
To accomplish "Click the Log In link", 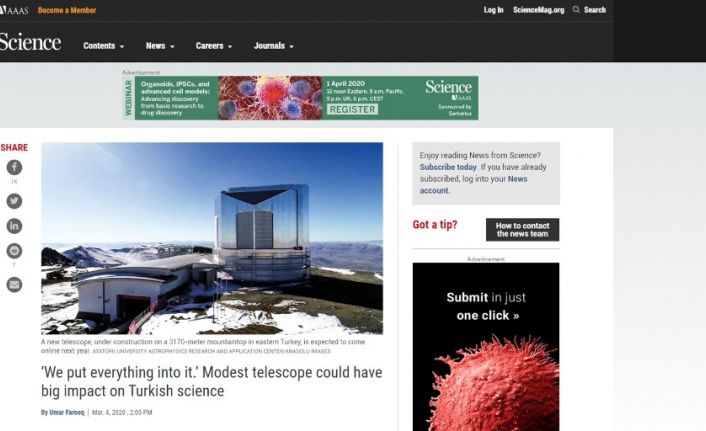I will (x=493, y=10).
